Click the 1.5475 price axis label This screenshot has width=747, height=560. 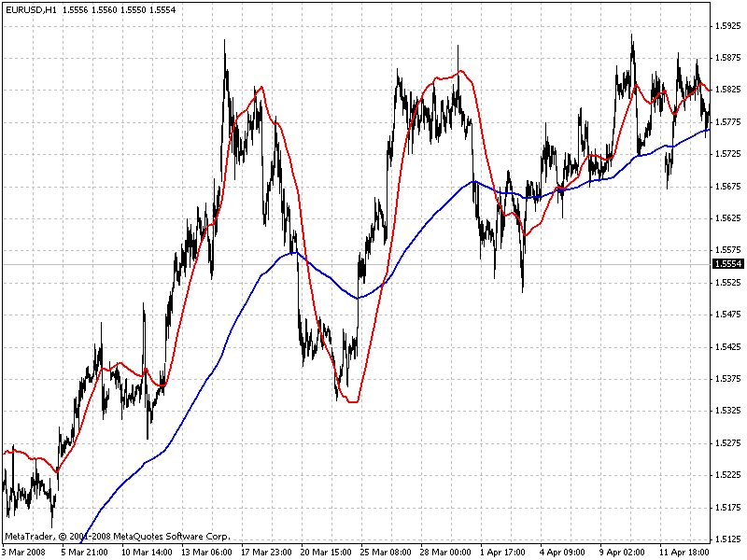pos(728,315)
